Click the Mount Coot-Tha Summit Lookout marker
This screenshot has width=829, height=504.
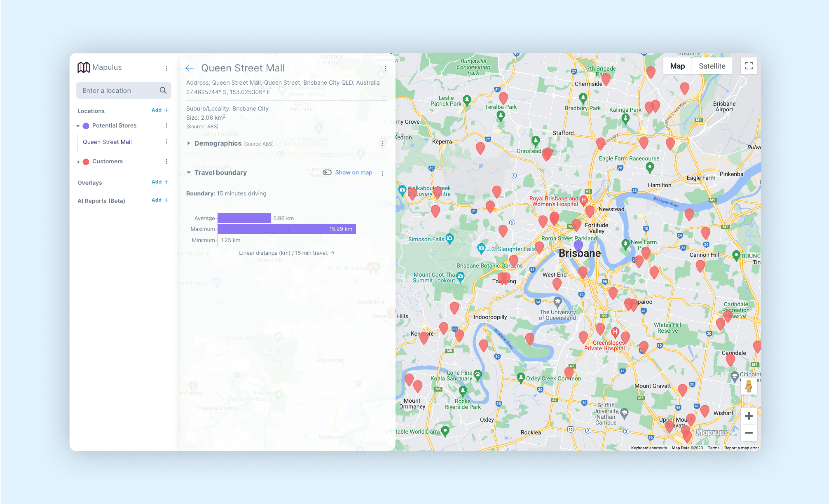pyautogui.click(x=460, y=277)
